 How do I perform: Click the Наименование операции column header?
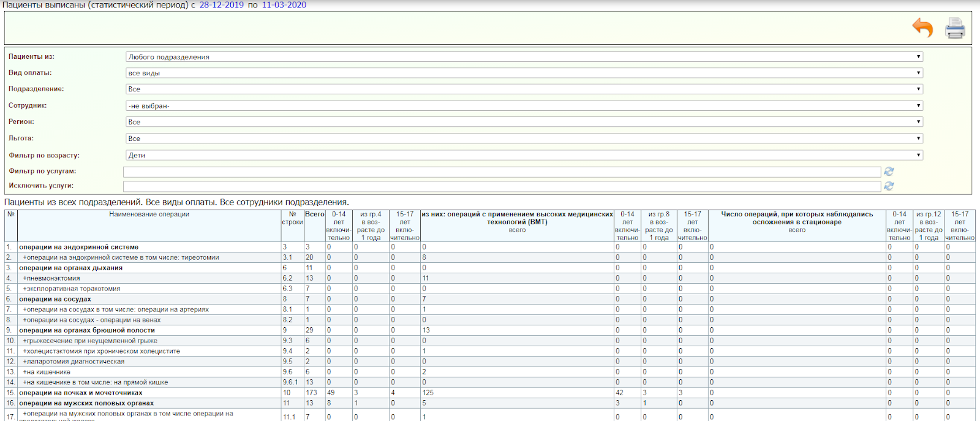tap(149, 214)
